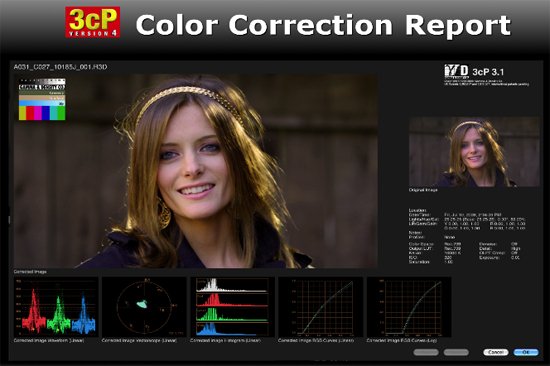The width and height of the screenshot is (550, 366).
Task: Click the Color Correction Report title
Action: [x=323, y=25]
